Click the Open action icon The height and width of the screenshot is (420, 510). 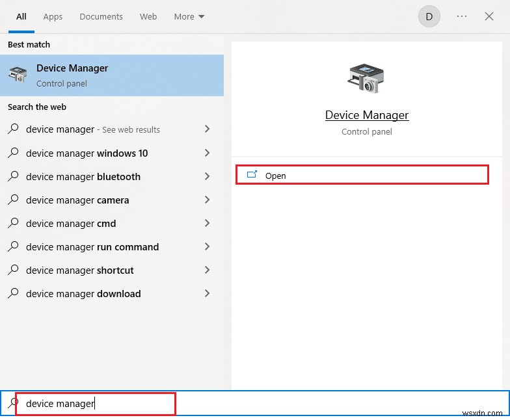[x=252, y=175]
